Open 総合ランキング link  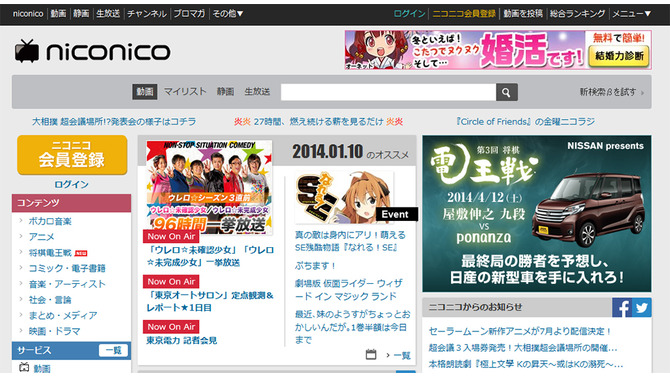point(577,14)
